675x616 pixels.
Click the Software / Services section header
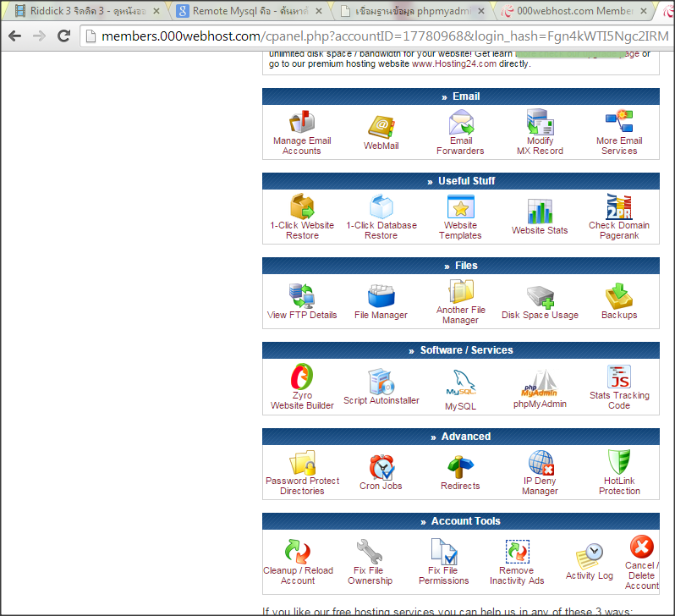click(x=461, y=350)
